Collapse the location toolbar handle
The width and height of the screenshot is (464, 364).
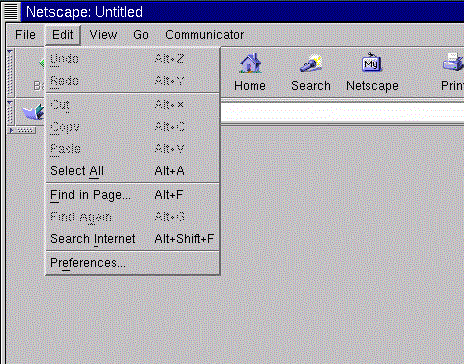[x=10, y=112]
